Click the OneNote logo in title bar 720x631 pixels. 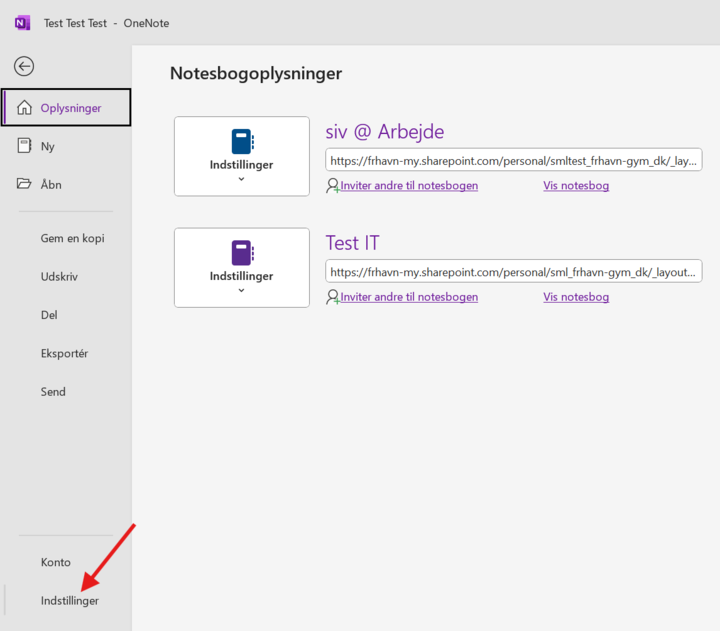point(22,22)
